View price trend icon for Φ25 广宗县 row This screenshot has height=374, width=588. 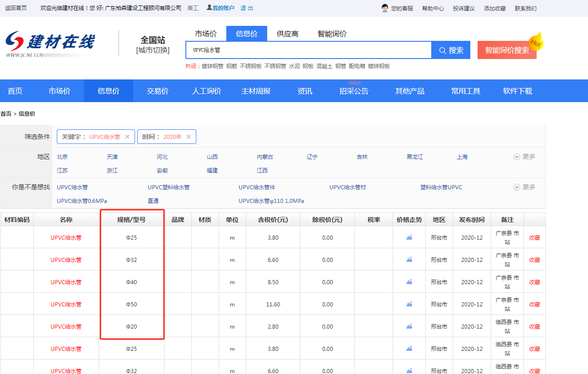click(x=409, y=237)
